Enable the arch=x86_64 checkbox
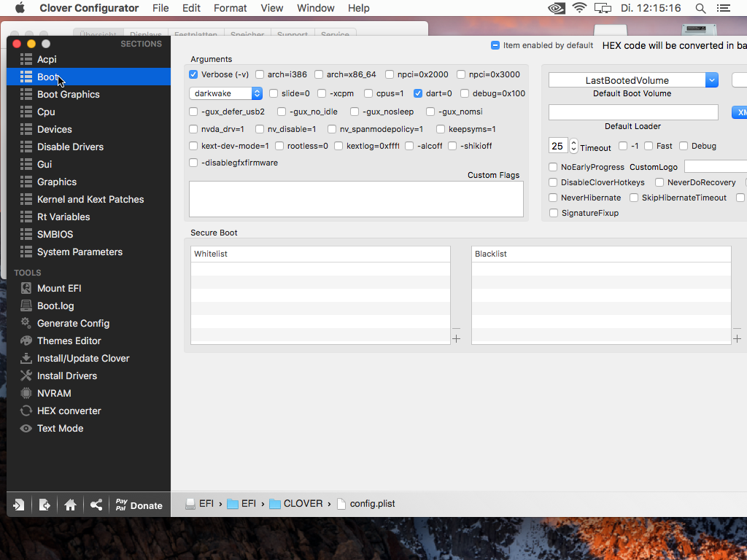 coord(319,74)
